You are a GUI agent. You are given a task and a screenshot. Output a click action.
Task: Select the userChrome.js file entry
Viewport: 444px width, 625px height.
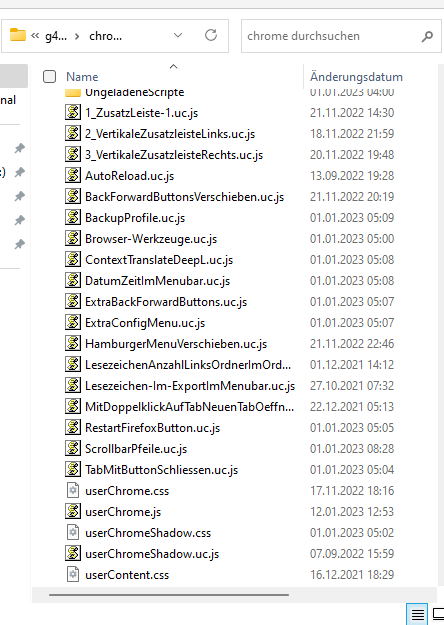[123, 511]
